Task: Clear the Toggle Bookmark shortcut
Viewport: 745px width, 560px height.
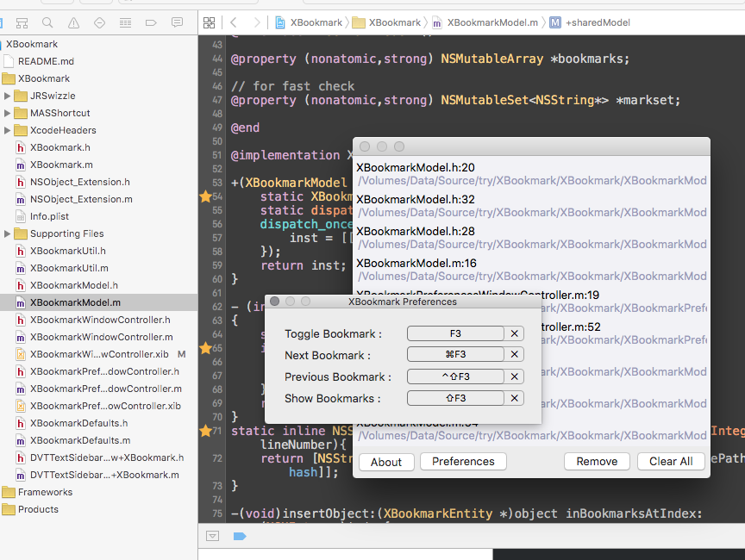Action: (x=515, y=333)
